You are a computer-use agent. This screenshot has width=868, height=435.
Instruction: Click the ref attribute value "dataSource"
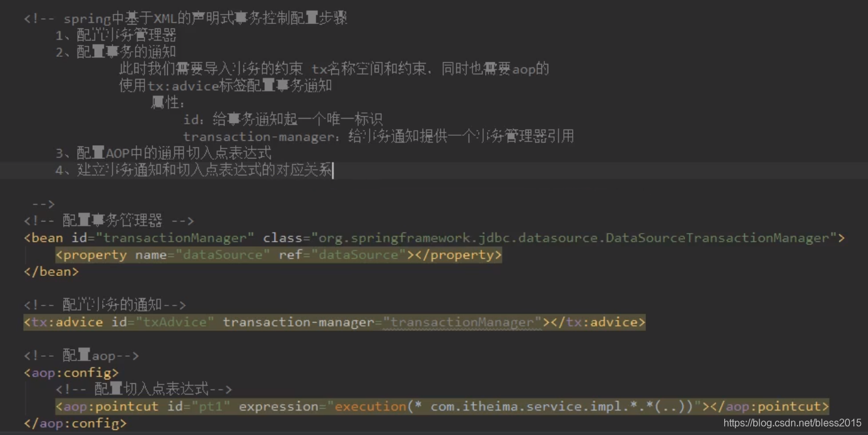point(358,254)
